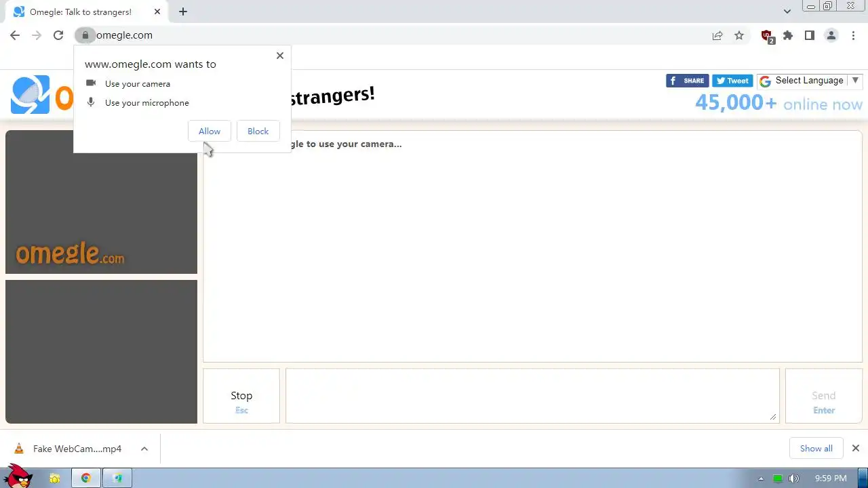868x488 pixels.
Task: Open the tab search chevron
Action: pos(787,12)
